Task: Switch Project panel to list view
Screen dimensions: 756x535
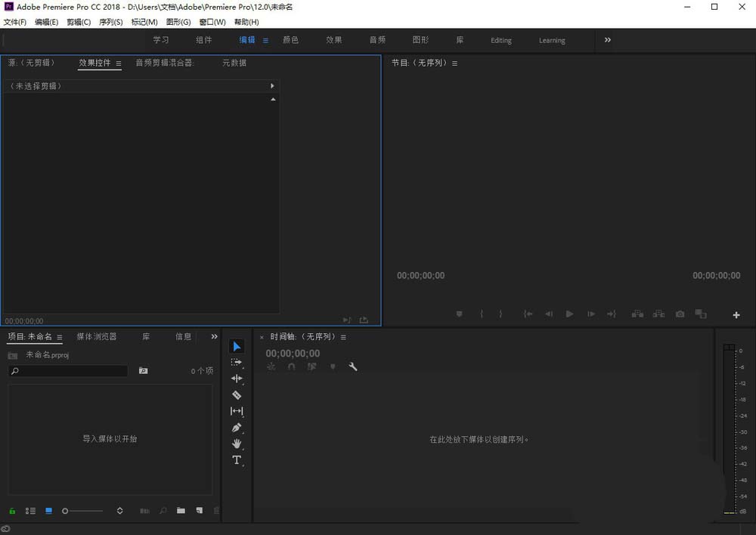Action: coord(30,511)
